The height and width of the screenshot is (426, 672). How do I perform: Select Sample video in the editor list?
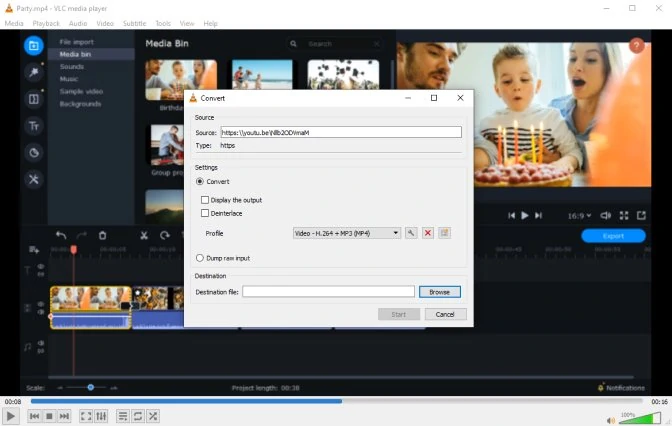81,91
